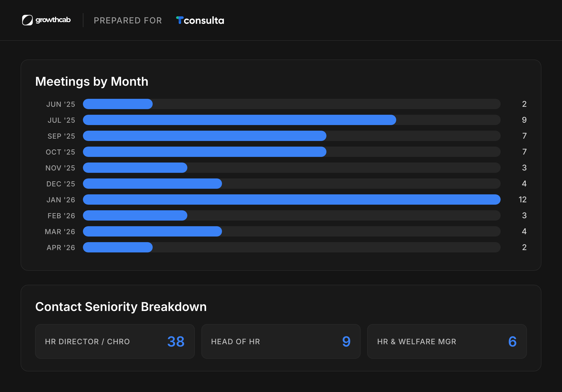Open the HEAD OF HR card
562x392 pixels.
[x=281, y=342]
